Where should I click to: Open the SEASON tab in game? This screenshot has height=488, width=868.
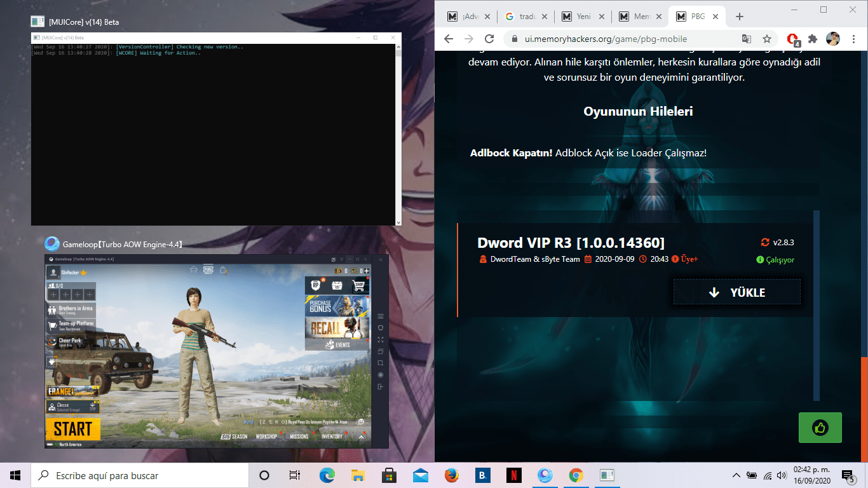[234, 437]
